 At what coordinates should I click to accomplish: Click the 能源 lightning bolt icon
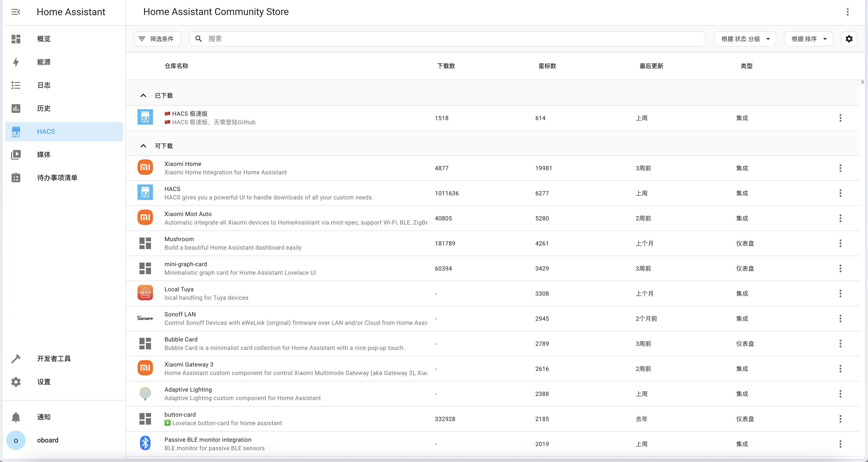(16, 62)
